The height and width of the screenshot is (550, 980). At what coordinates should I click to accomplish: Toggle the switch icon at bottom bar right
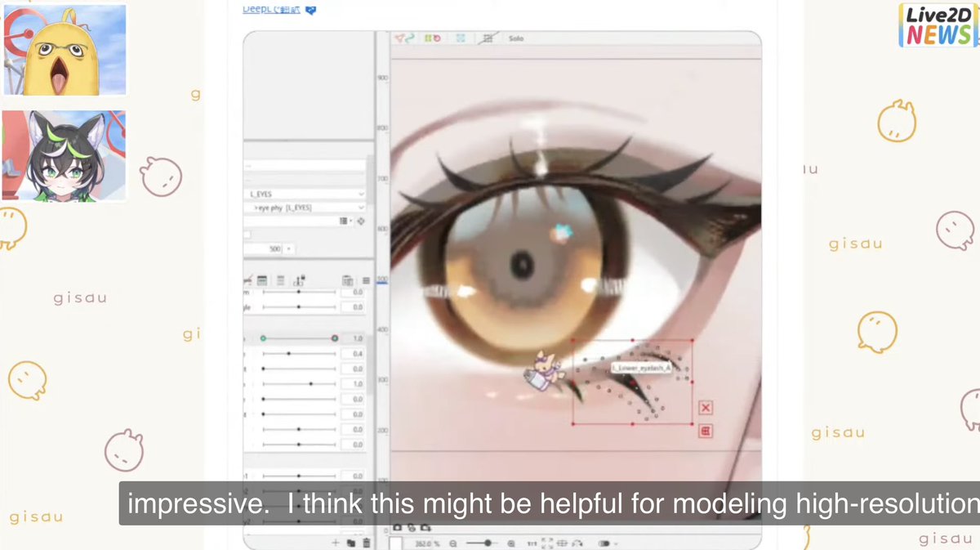[605, 543]
